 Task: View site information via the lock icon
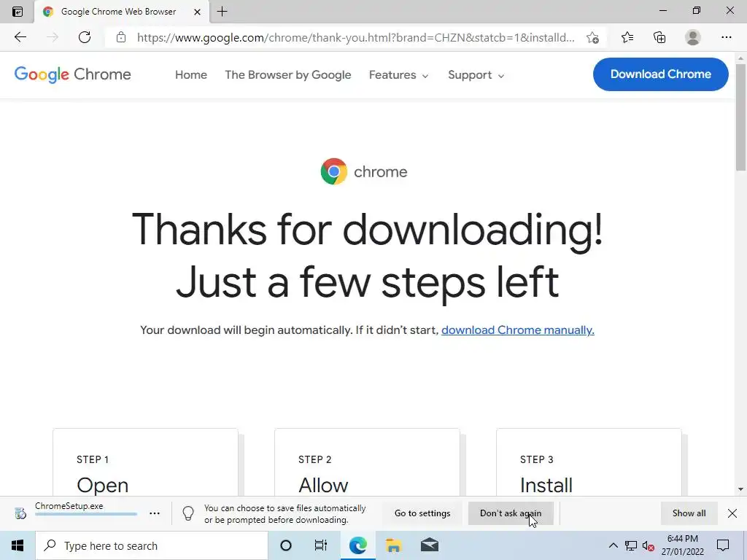(x=121, y=37)
